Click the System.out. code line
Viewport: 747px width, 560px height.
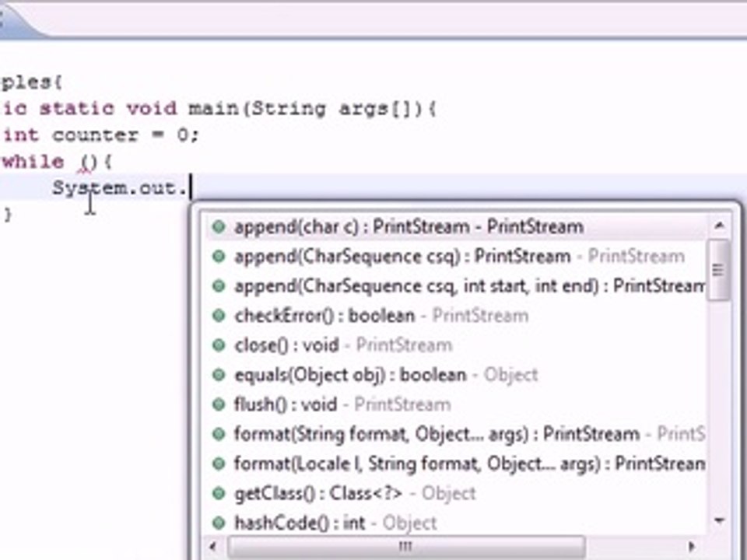click(x=119, y=188)
